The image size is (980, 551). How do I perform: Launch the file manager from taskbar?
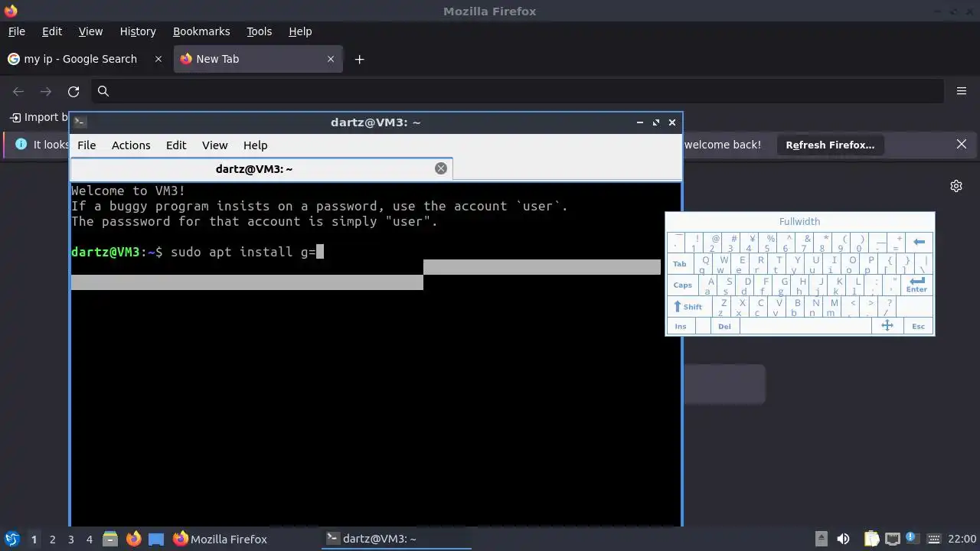coord(109,539)
